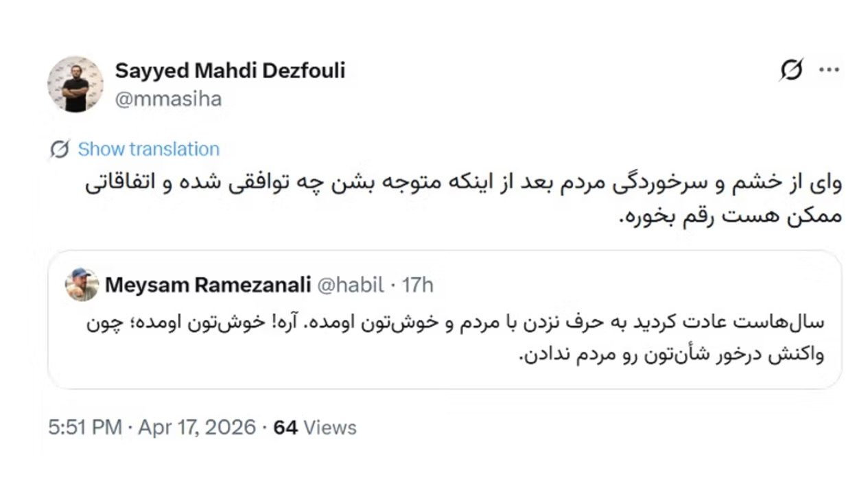Image resolution: width=868 pixels, height=490 pixels.
Task: Click the 64 view count number
Action: tap(285, 428)
